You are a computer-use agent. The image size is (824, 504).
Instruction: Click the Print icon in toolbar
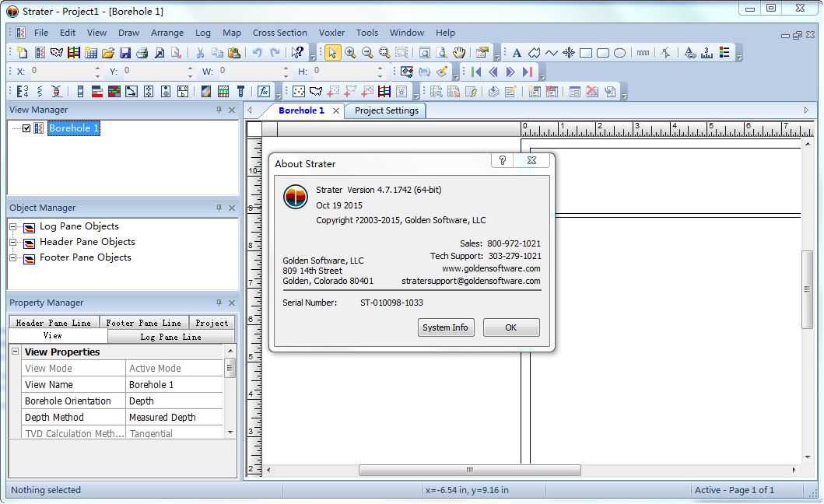(x=142, y=53)
